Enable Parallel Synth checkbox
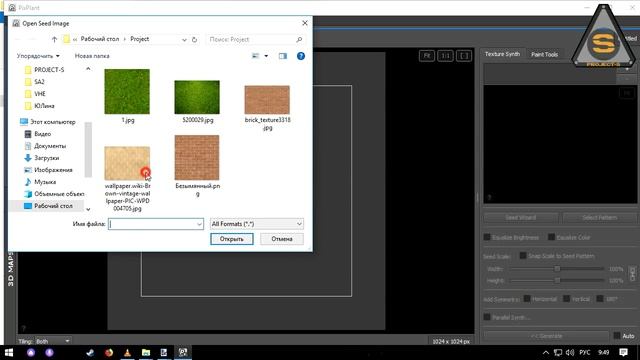 coord(487,317)
